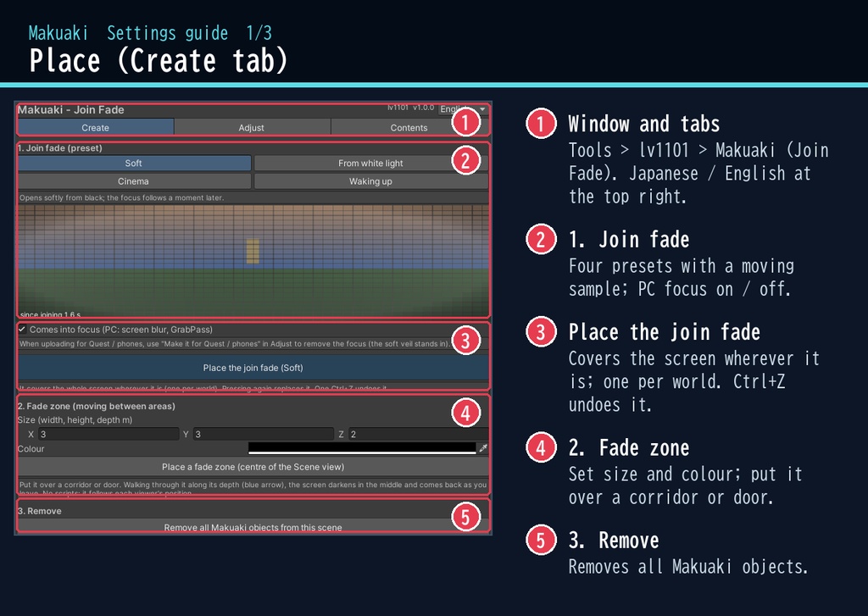Select the Cinema preset

point(134,181)
